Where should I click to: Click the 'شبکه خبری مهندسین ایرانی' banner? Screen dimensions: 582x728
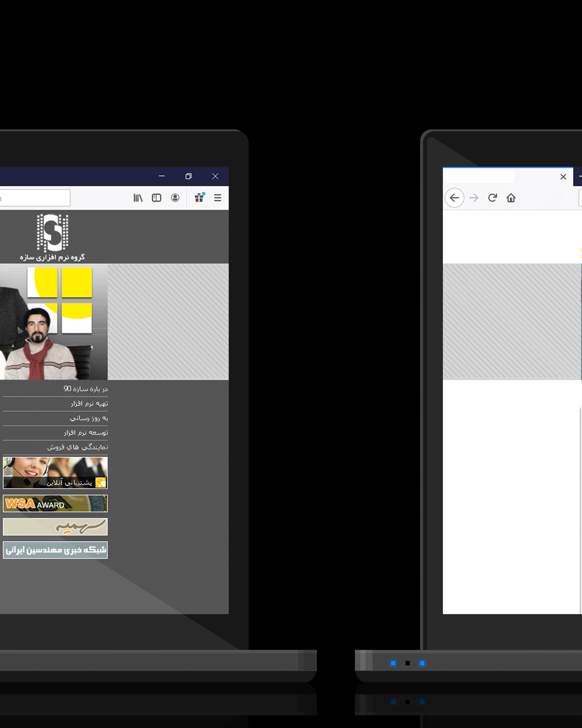55,550
